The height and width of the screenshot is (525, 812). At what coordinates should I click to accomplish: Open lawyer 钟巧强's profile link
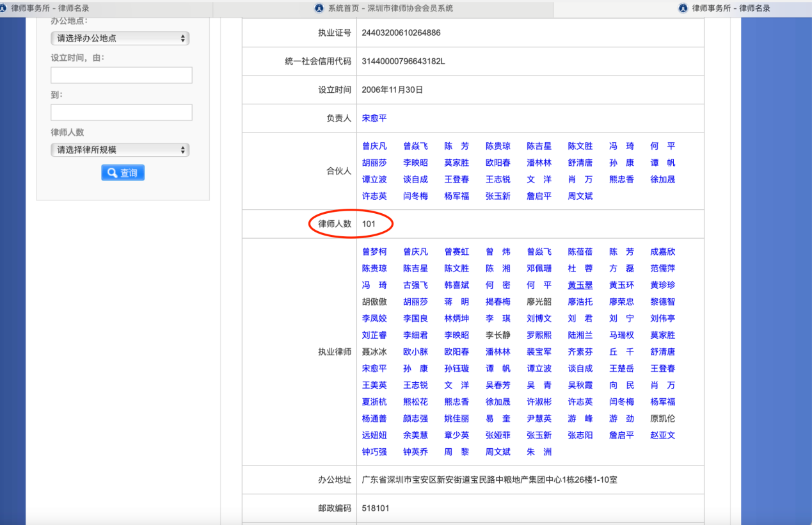pyautogui.click(x=374, y=451)
